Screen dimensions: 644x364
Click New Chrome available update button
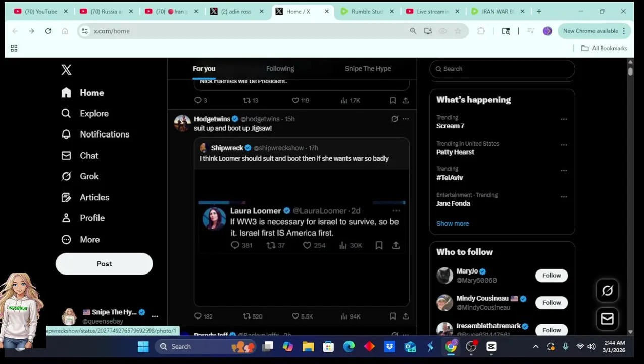593,31
